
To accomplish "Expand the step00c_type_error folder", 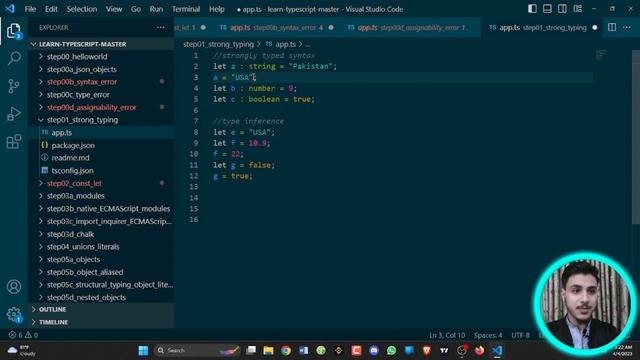I will pos(101,95).
